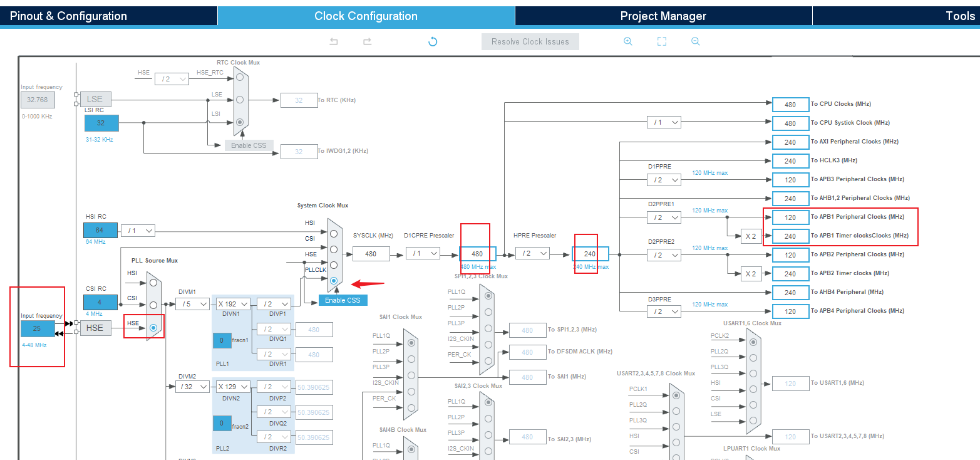This screenshot has height=460, width=980.
Task: Go to the Tools tab
Action: tap(897, 16)
